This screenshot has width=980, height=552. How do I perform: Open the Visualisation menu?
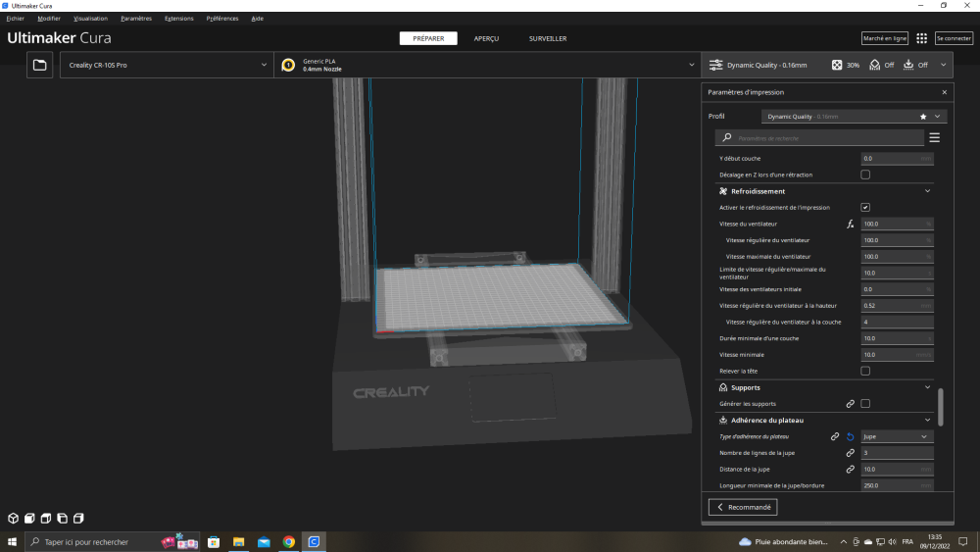[x=90, y=19]
